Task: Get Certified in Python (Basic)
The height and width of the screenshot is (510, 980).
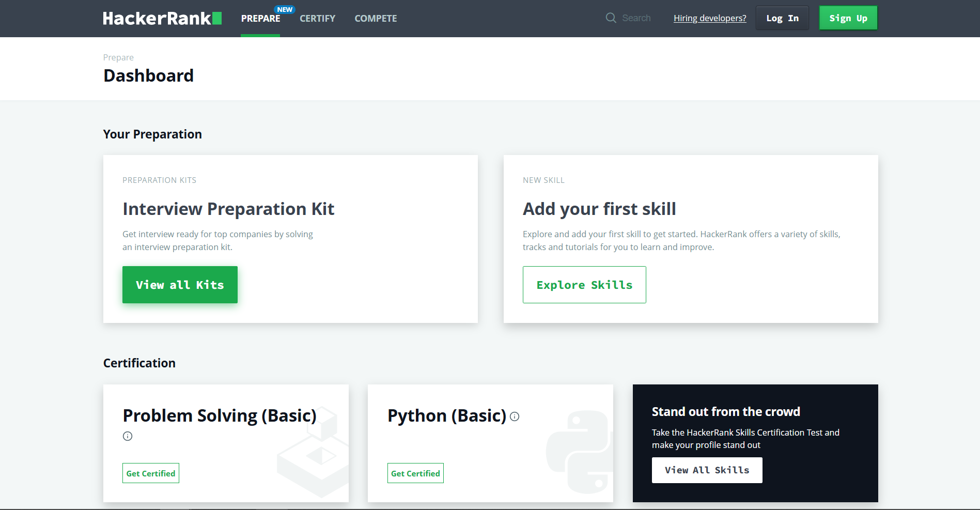Action: 415,473
